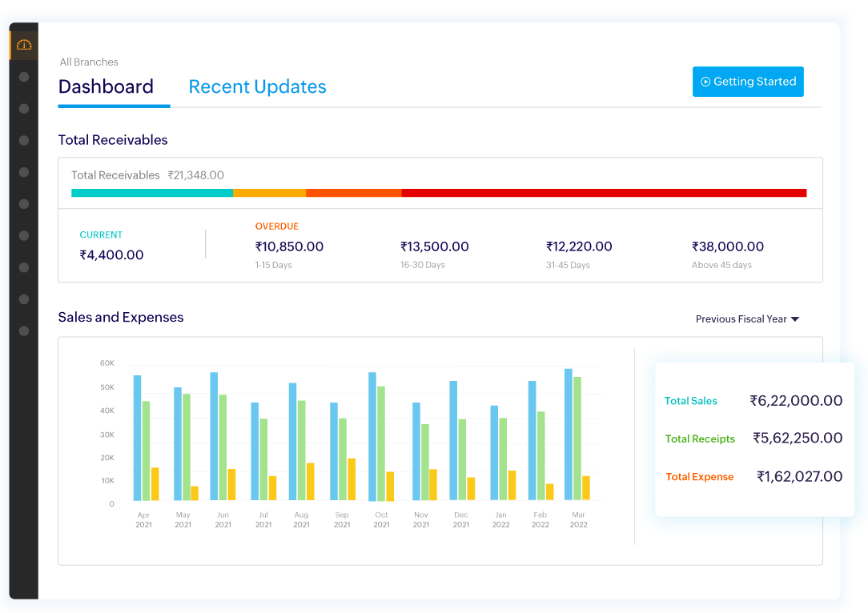868x613 pixels.
Task: Click the teal Current segment of the receivables bar
Action: point(152,193)
